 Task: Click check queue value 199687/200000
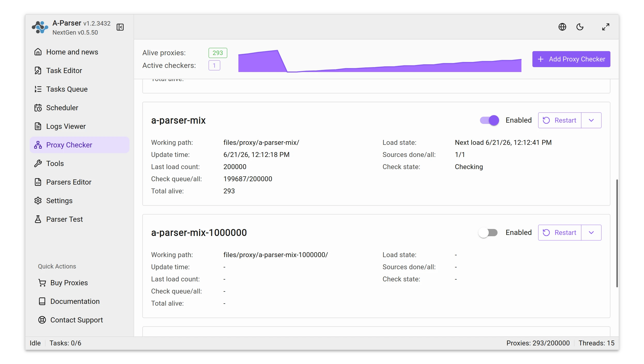coord(248,179)
